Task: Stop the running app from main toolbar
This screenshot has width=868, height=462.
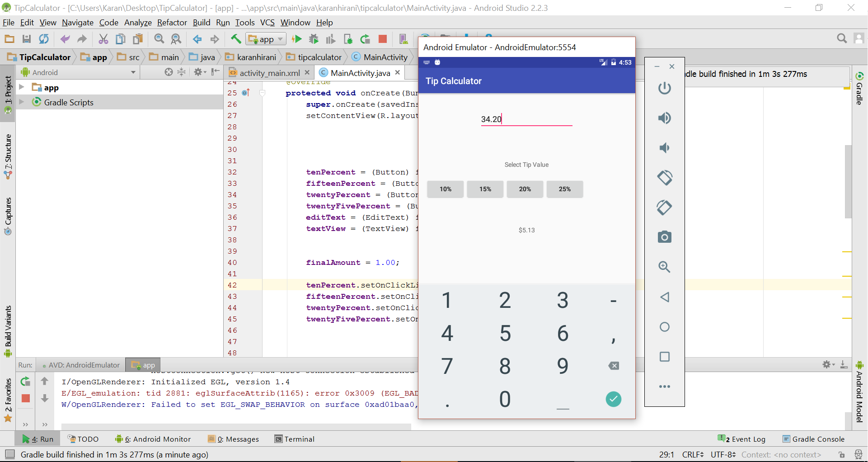Action: click(x=383, y=39)
